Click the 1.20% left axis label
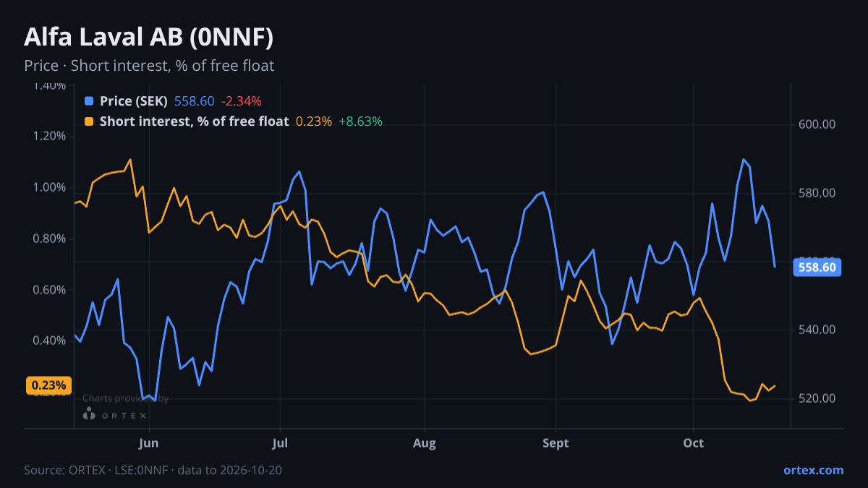This screenshot has width=868, height=488. coord(49,136)
